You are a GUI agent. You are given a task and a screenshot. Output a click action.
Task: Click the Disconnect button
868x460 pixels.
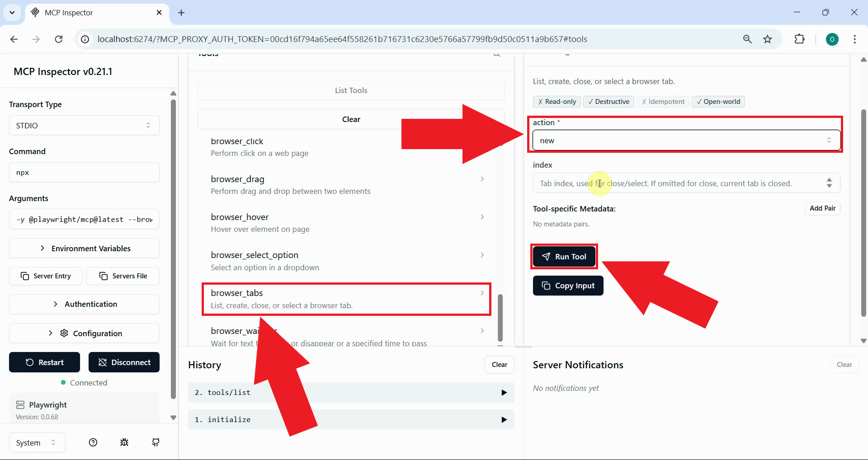124,362
